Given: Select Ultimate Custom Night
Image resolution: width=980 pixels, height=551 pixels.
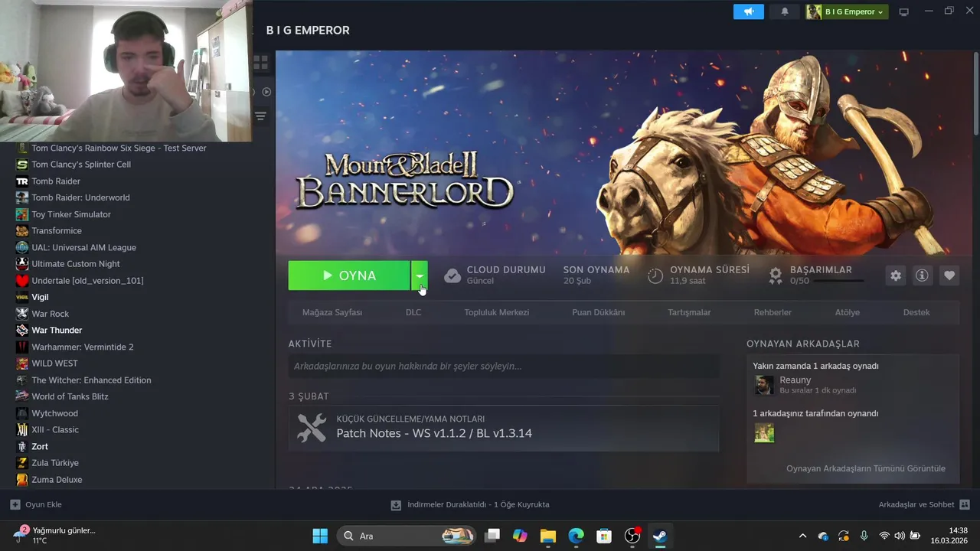Looking at the screenshot, I should click(76, 264).
